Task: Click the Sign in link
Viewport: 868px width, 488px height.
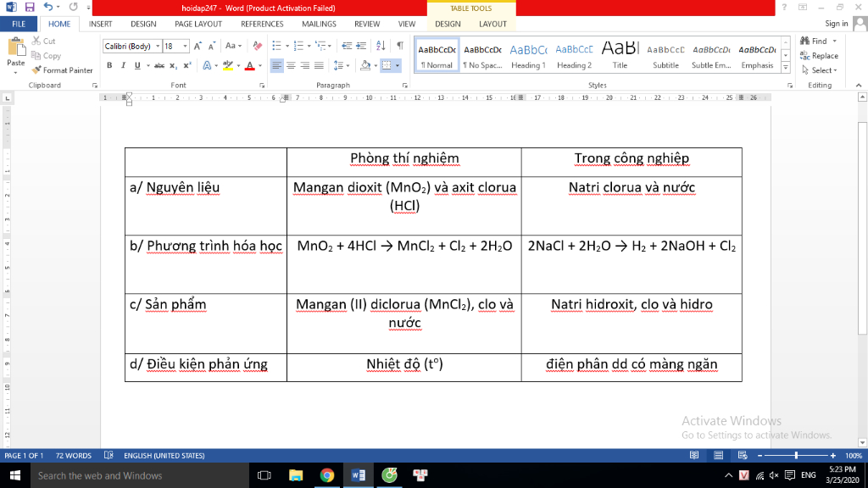Action: click(836, 24)
